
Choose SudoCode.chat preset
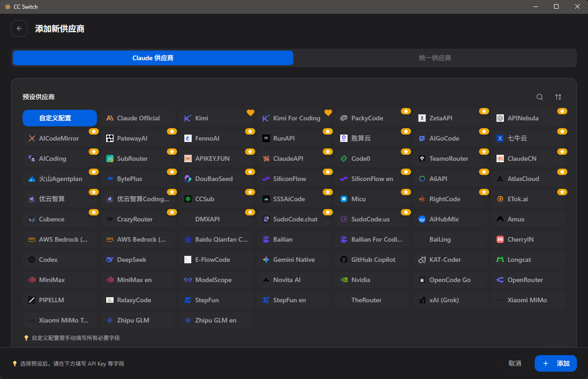click(294, 219)
